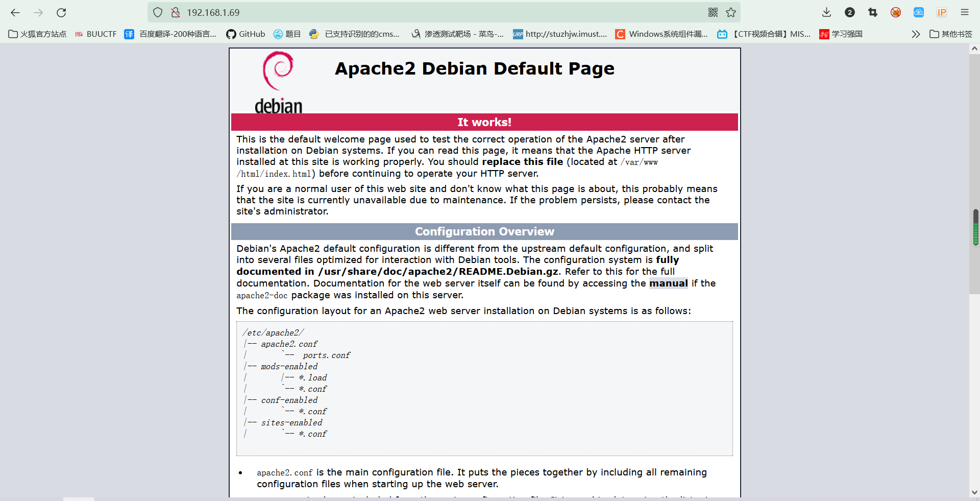Click the insecure connection lock icon
The width and height of the screenshot is (980, 501).
click(x=176, y=12)
